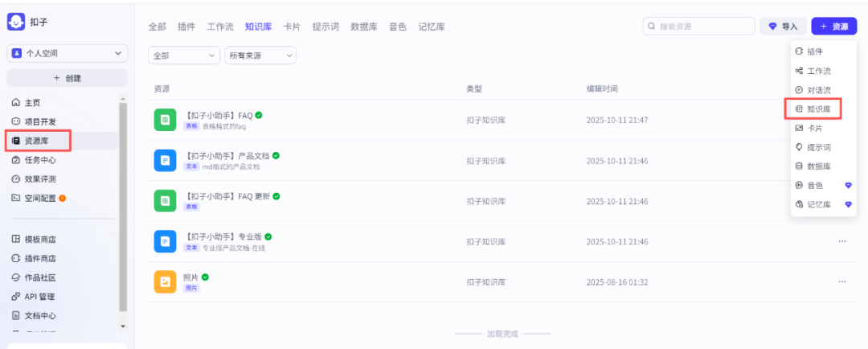Choose 数据库 in the resource menu
The width and height of the screenshot is (868, 349).
824,166
